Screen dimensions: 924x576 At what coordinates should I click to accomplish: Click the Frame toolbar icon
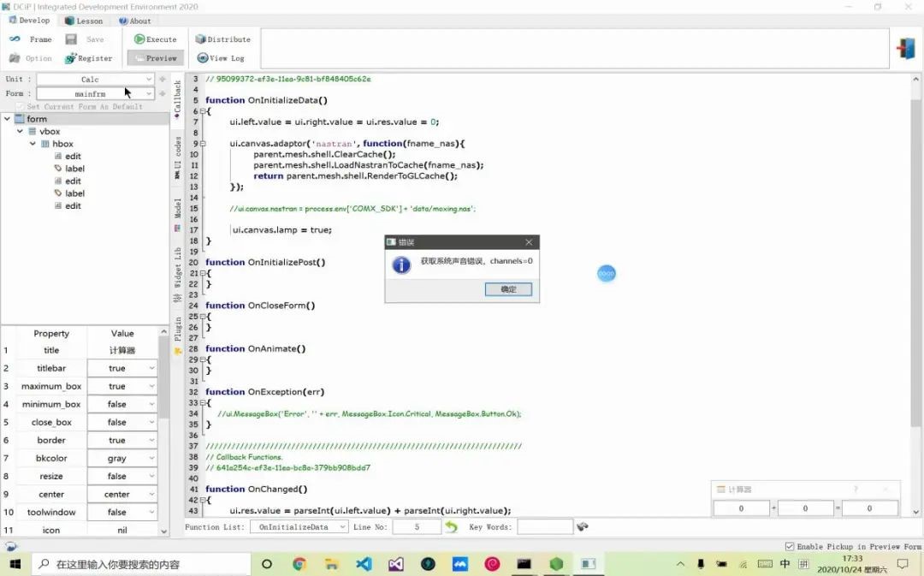tap(15, 39)
